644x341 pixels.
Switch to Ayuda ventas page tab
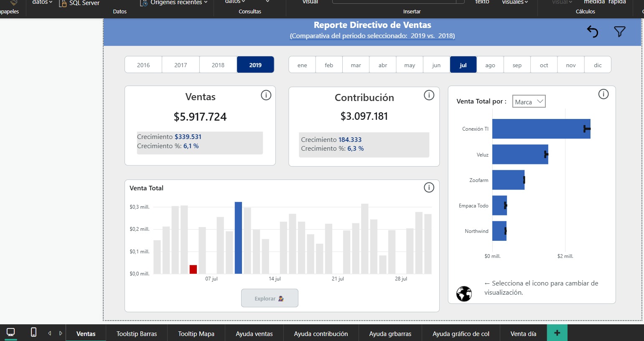254,333
